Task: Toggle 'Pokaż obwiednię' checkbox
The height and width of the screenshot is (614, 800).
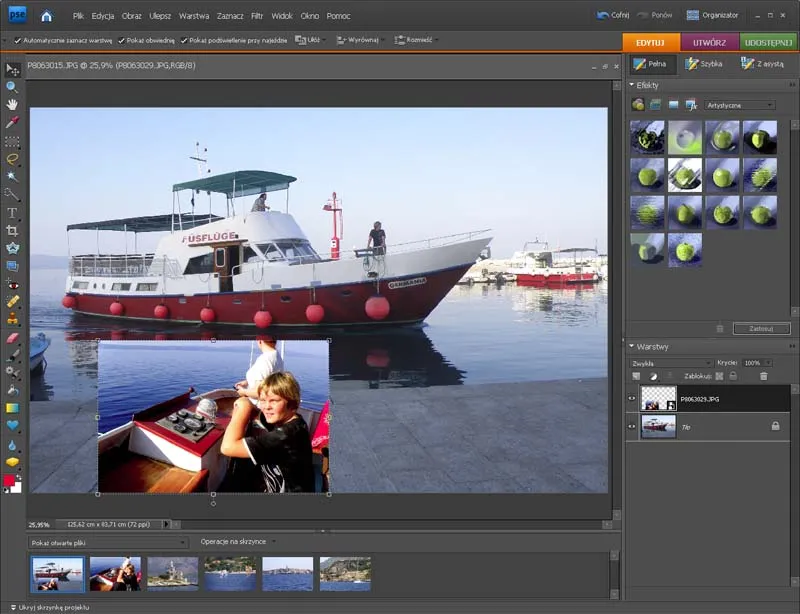Action: (x=121, y=40)
